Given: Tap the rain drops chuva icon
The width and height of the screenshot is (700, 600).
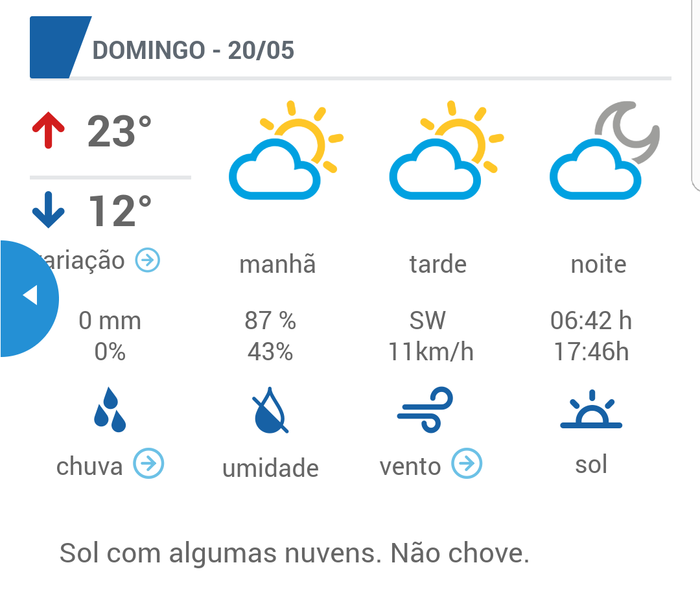Looking at the screenshot, I should [110, 410].
